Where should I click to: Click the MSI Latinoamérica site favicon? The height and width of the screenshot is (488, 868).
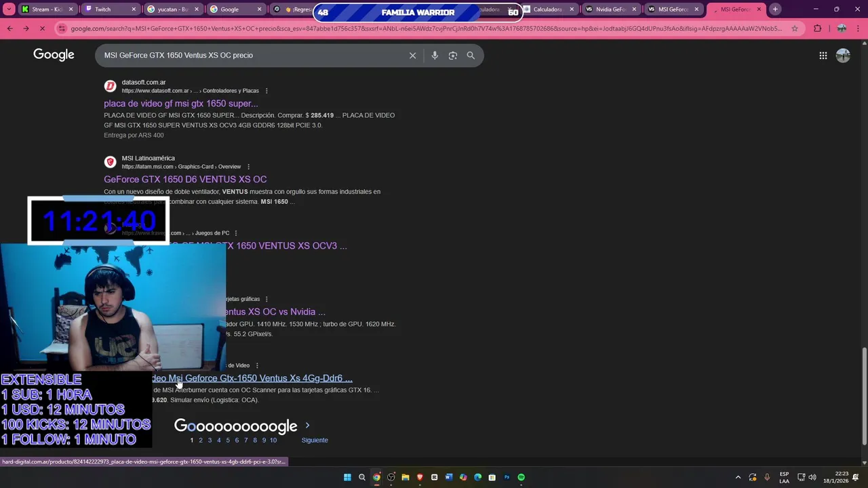[110, 162]
